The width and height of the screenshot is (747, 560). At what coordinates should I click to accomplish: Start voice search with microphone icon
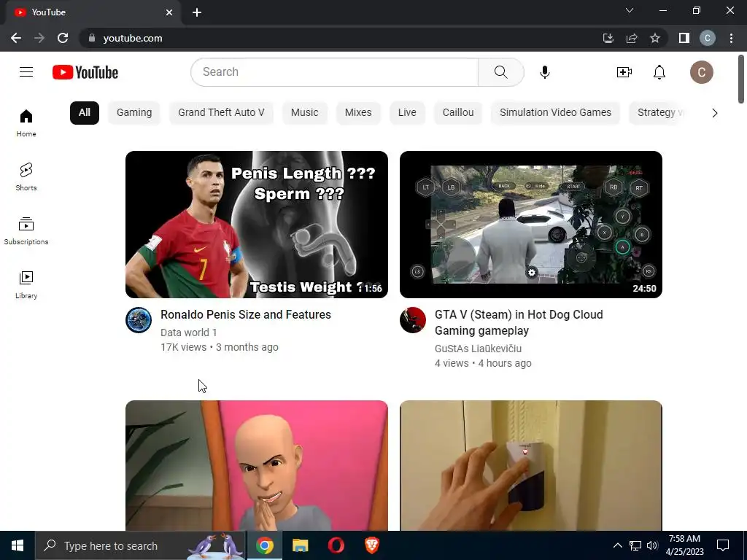(544, 72)
